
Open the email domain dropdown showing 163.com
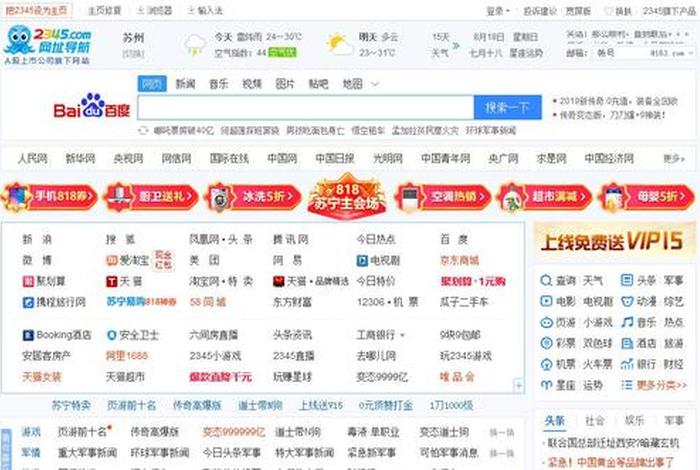click(671, 53)
